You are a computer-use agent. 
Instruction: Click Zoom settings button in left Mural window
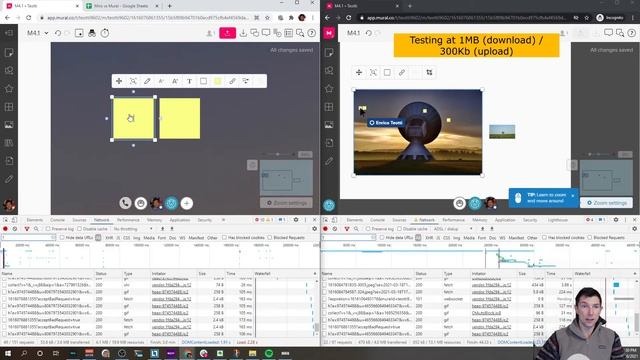[x=287, y=203]
